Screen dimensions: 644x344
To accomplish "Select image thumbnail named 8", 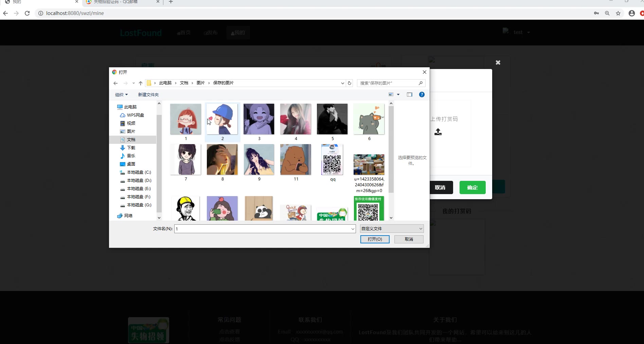I will [222, 160].
